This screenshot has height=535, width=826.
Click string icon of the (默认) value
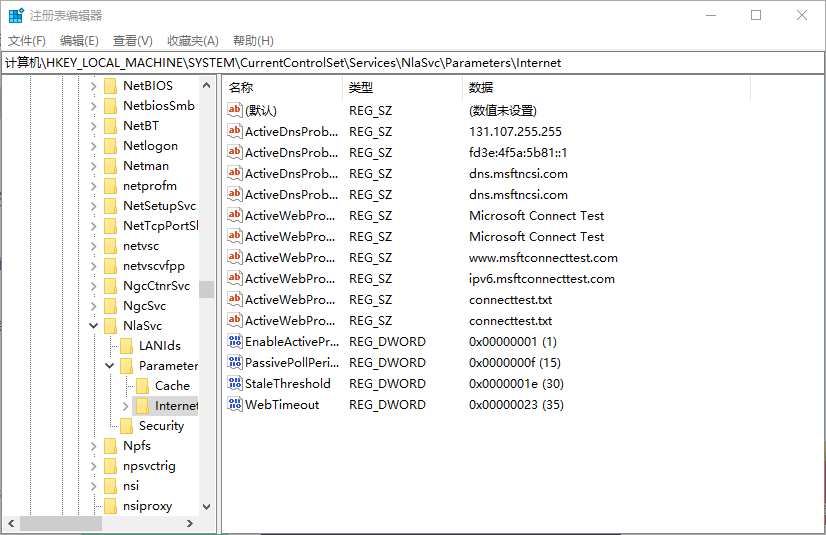[x=235, y=111]
